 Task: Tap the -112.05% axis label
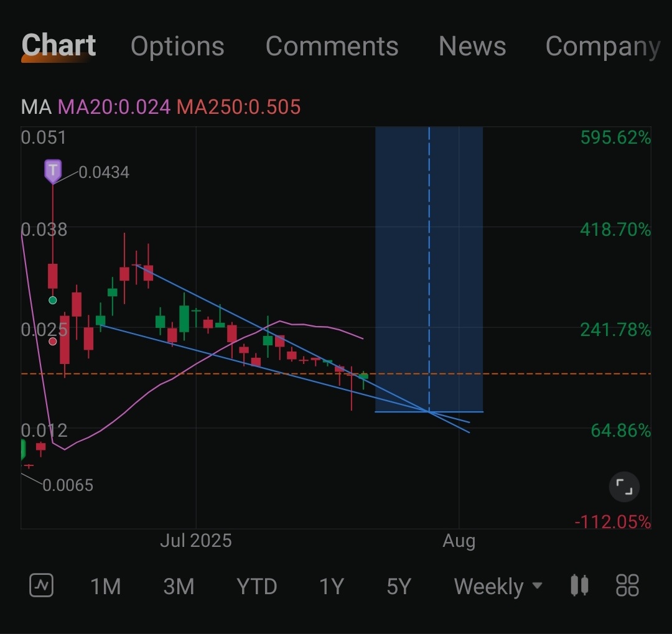click(x=612, y=522)
